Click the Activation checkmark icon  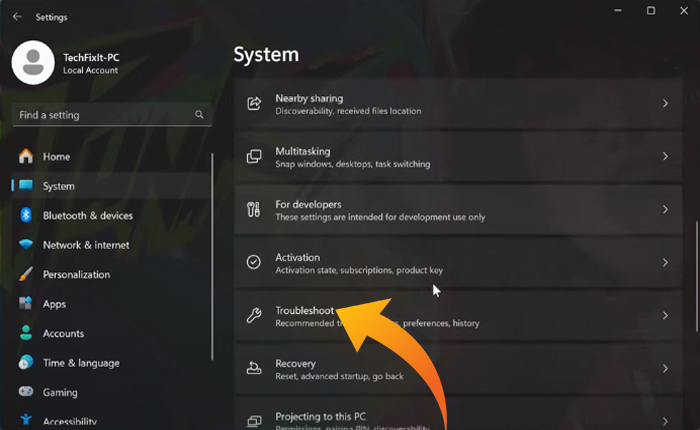(254, 263)
